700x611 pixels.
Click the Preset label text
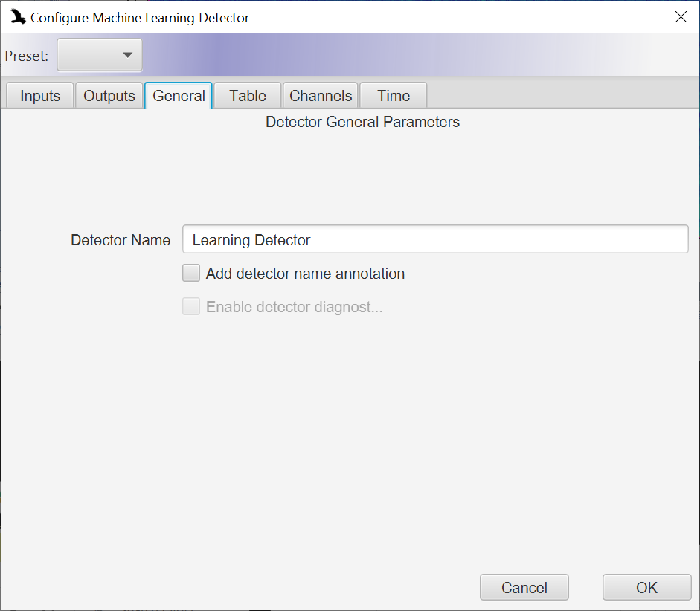(26, 56)
